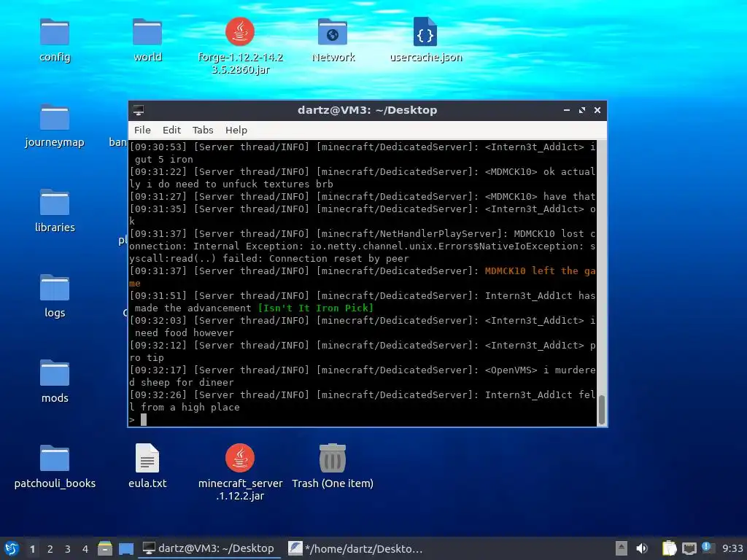747x560 pixels.
Task: Click the 'gut 5 iron' log line
Action: point(164,160)
